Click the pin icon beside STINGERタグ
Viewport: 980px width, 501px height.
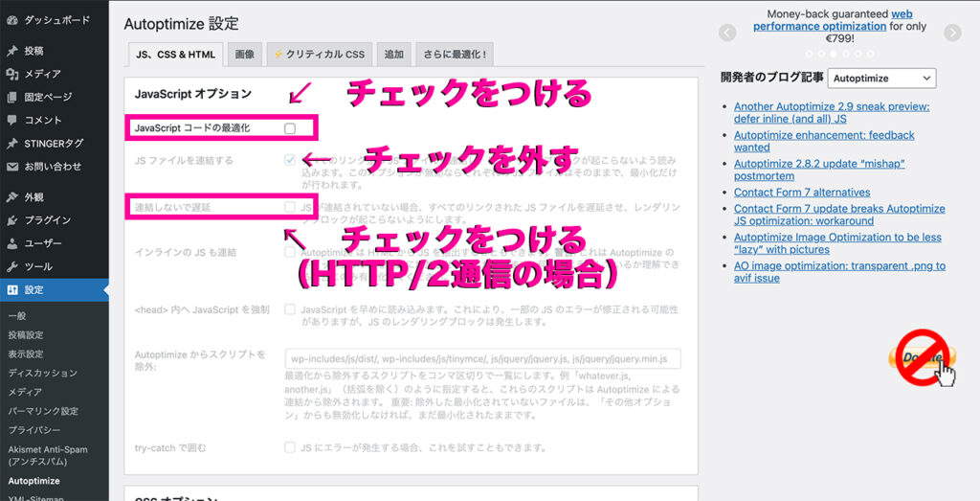(11, 144)
